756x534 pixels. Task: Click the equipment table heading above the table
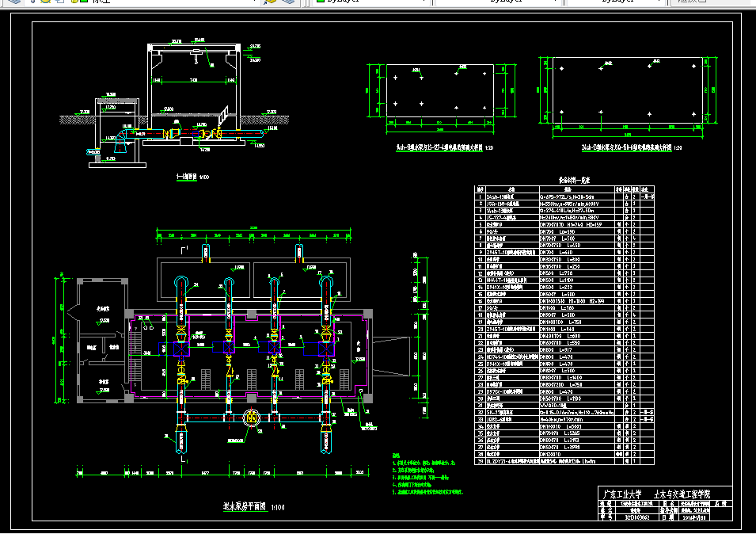click(x=574, y=181)
